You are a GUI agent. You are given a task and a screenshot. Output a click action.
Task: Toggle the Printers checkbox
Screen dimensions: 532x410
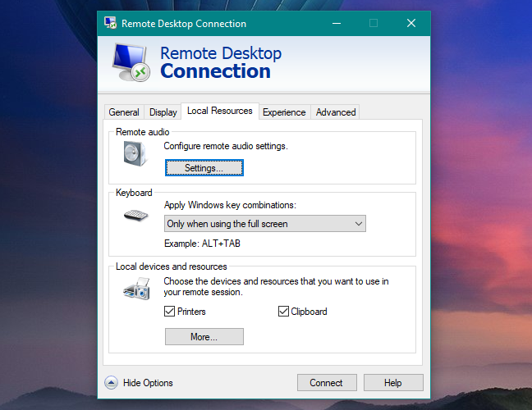[169, 311]
